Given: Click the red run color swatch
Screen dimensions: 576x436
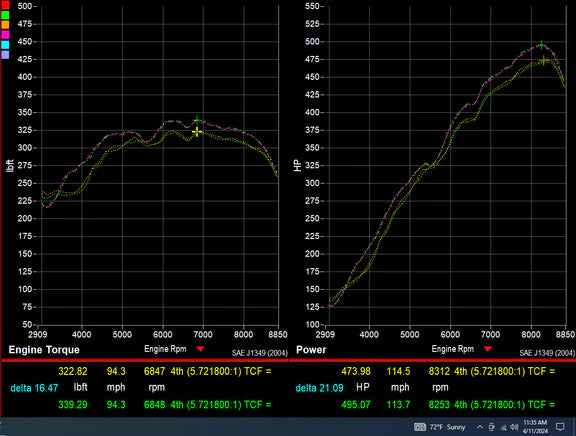Looking at the screenshot, I should tap(5, 5).
